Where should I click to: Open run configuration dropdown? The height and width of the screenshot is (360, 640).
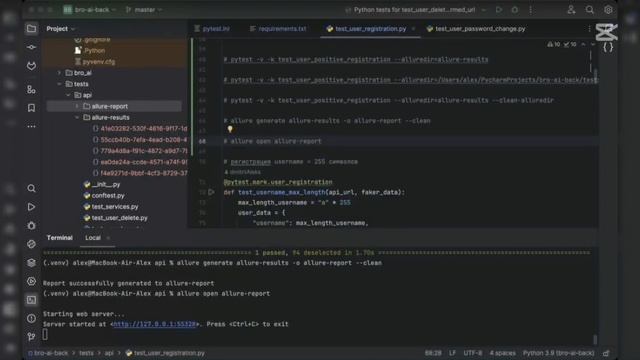[415, 9]
